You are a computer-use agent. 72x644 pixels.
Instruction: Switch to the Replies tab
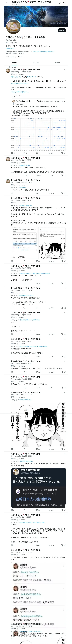[x=36, y=62]
